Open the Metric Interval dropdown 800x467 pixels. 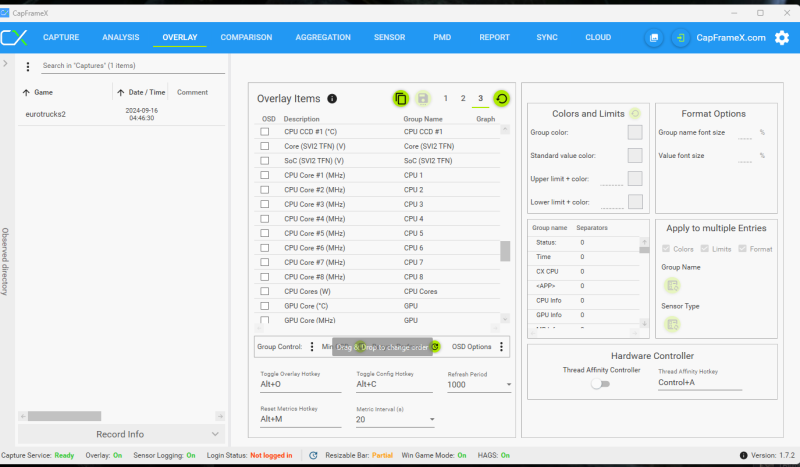tap(432, 420)
